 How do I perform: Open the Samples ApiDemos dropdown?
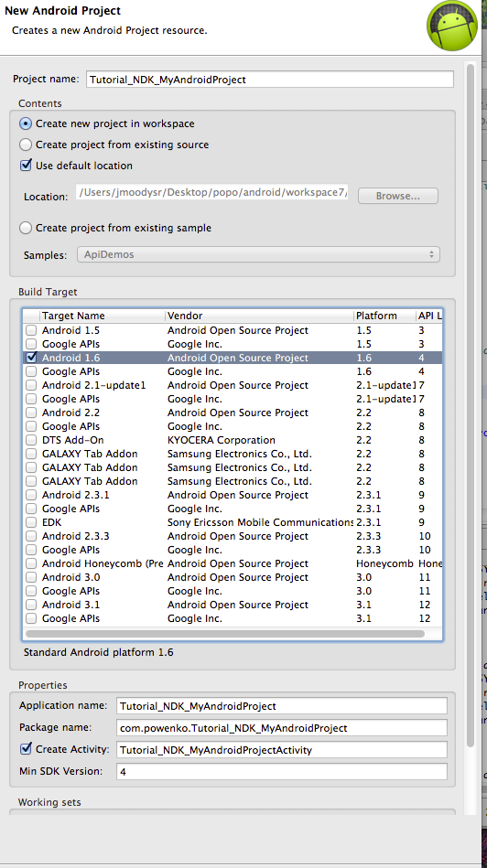pyautogui.click(x=258, y=254)
